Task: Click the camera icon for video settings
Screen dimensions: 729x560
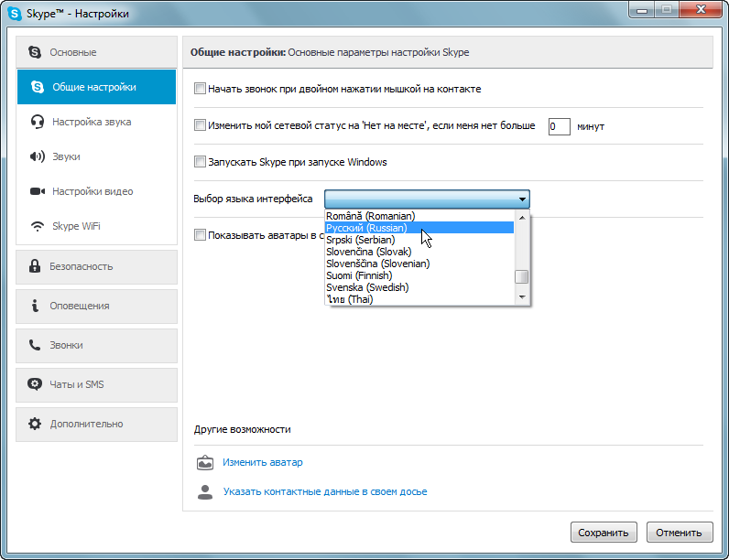Action: tap(37, 191)
